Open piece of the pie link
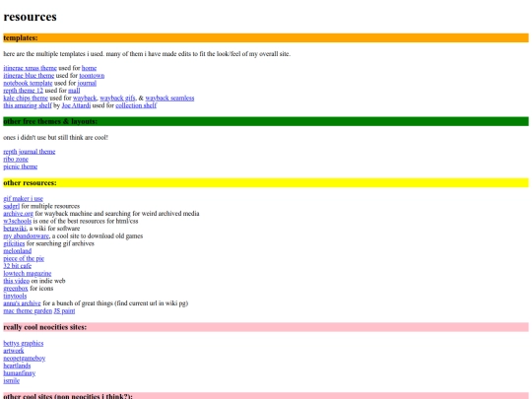 (24, 258)
